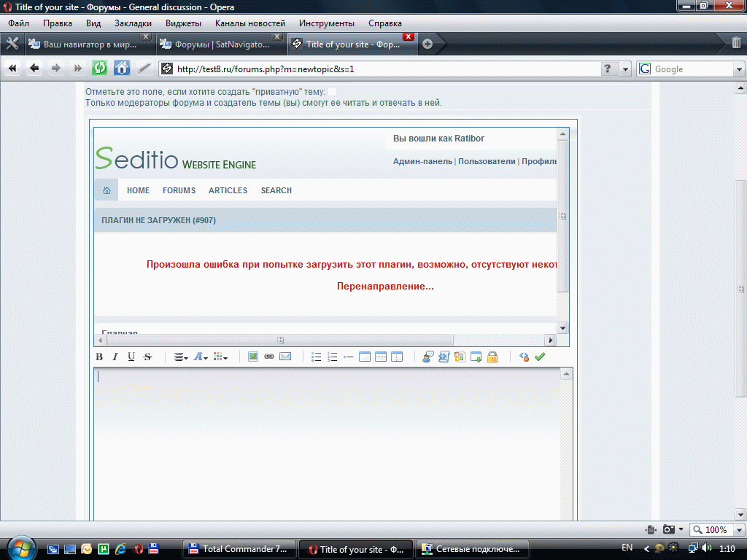This screenshot has height=560, width=747.
Task: Remove tags with the code-delete icon
Action: click(x=524, y=357)
